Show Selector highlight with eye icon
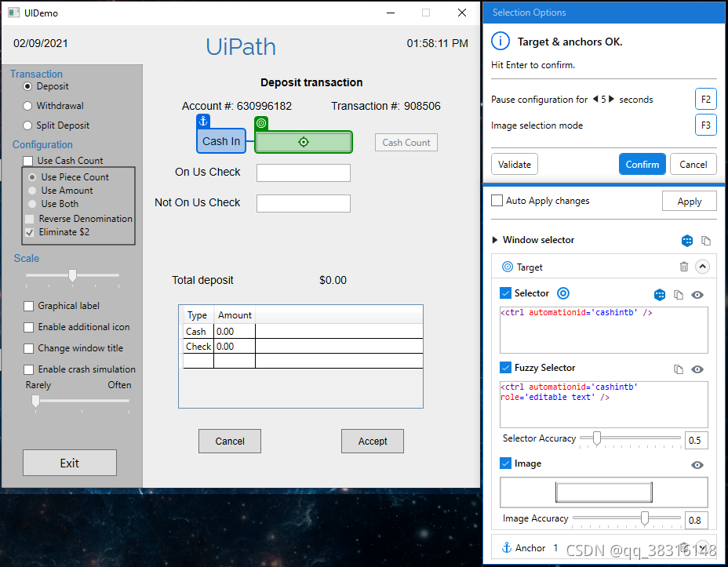The height and width of the screenshot is (567, 728). coord(697,295)
